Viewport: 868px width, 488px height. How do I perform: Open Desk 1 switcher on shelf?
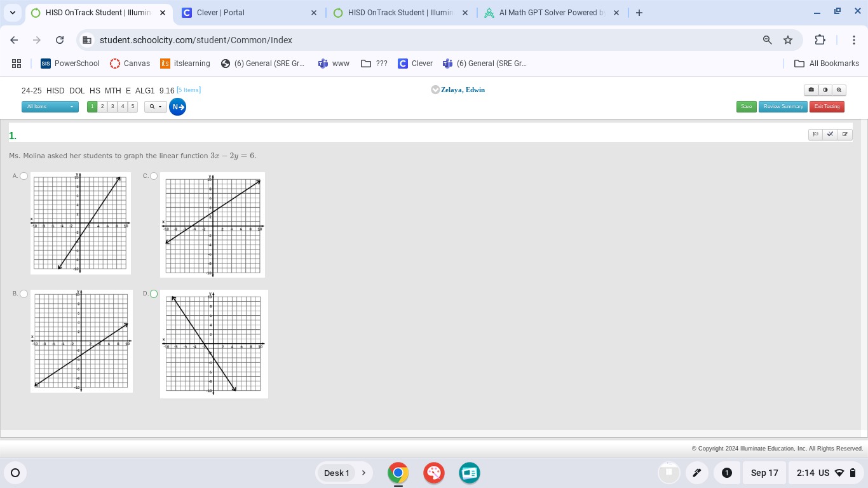click(x=337, y=473)
